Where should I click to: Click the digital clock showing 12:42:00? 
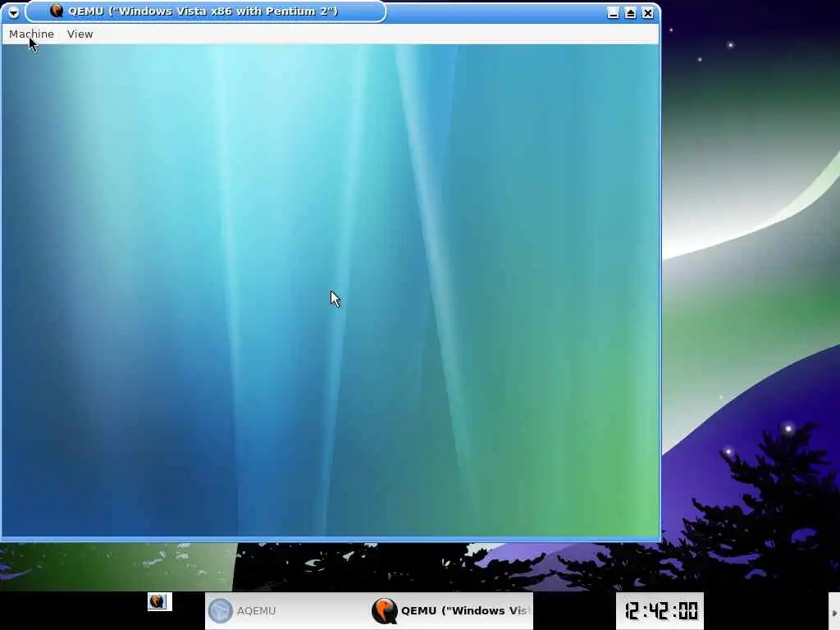click(x=660, y=610)
